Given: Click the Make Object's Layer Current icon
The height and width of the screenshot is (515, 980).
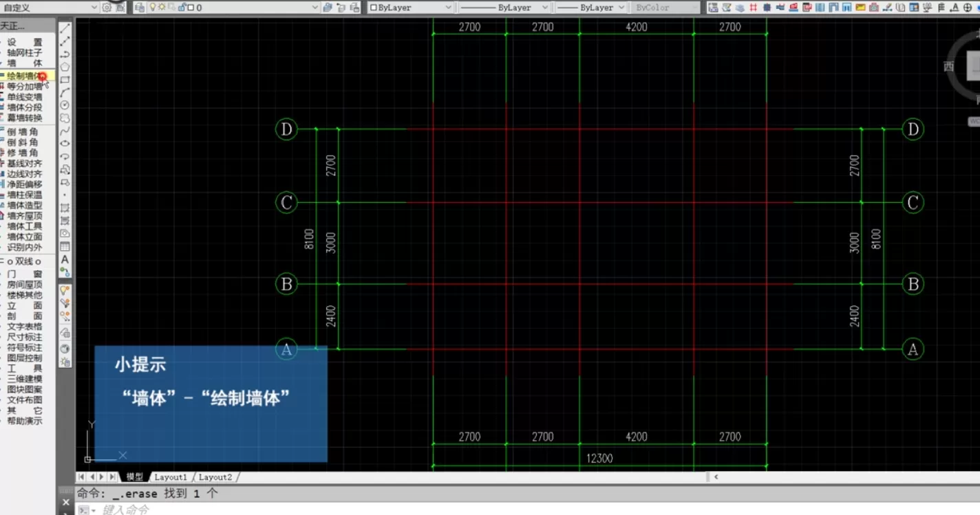Looking at the screenshot, I should (x=326, y=8).
